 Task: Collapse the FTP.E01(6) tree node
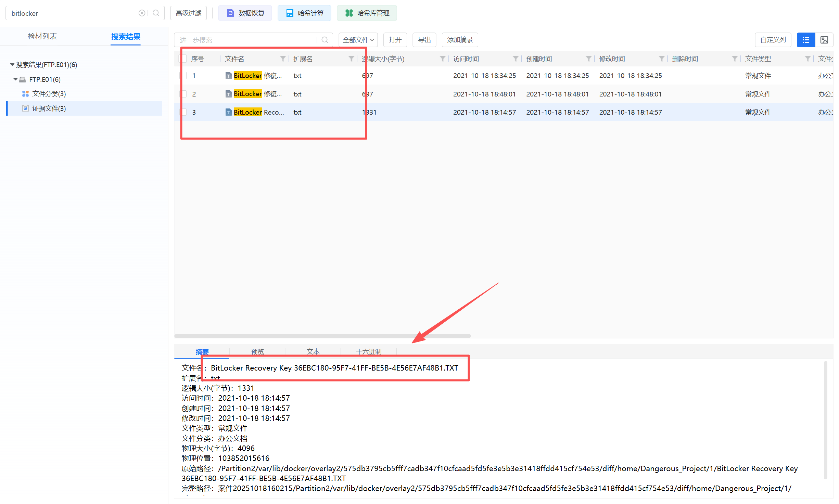(x=15, y=79)
